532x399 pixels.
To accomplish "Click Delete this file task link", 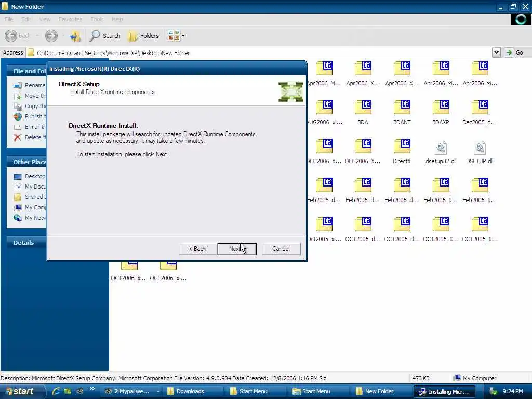I will (30, 137).
